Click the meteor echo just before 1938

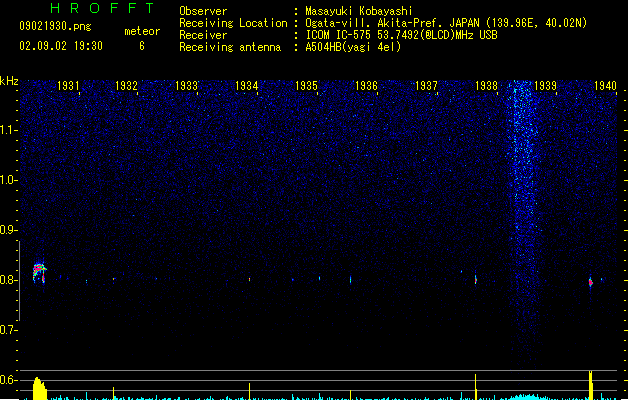coord(476,279)
